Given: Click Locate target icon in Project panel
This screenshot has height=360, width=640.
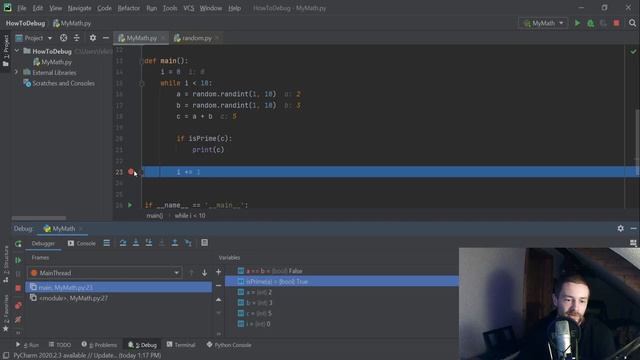Looking at the screenshot, I should pyautogui.click(x=63, y=38).
